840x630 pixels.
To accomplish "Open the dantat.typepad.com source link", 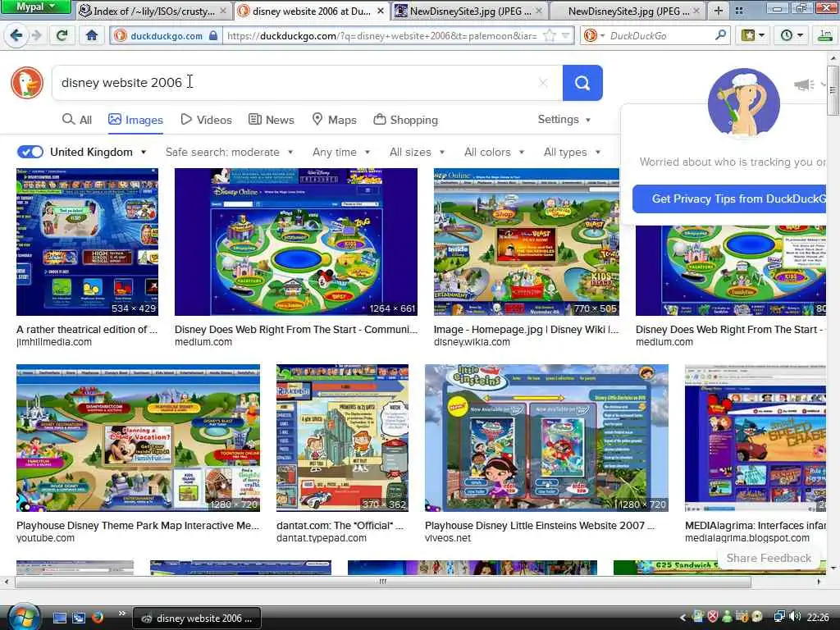I will [322, 538].
